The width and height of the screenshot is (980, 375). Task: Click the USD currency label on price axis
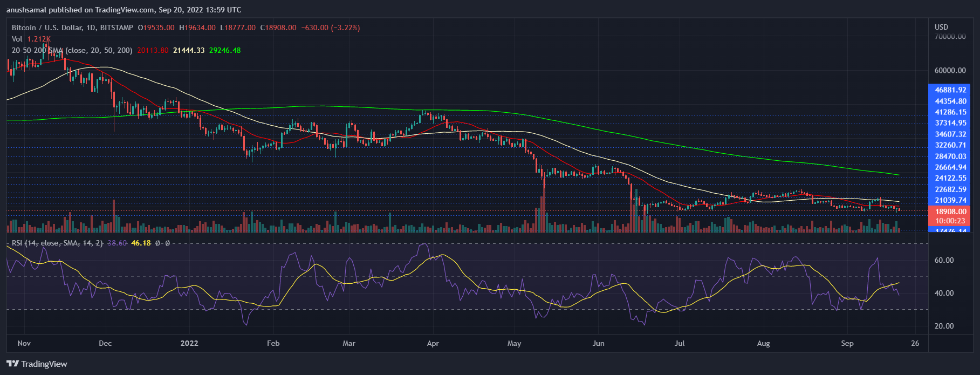point(941,27)
